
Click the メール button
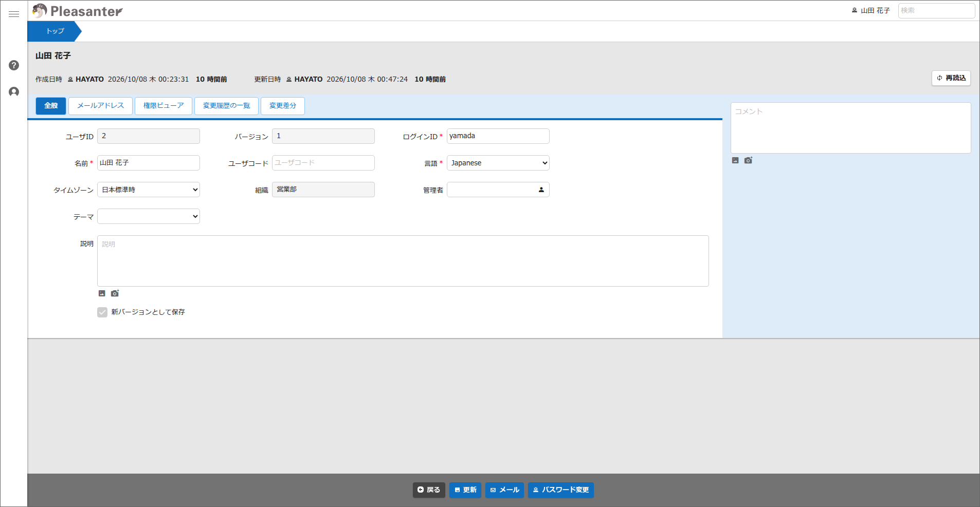[504, 490]
